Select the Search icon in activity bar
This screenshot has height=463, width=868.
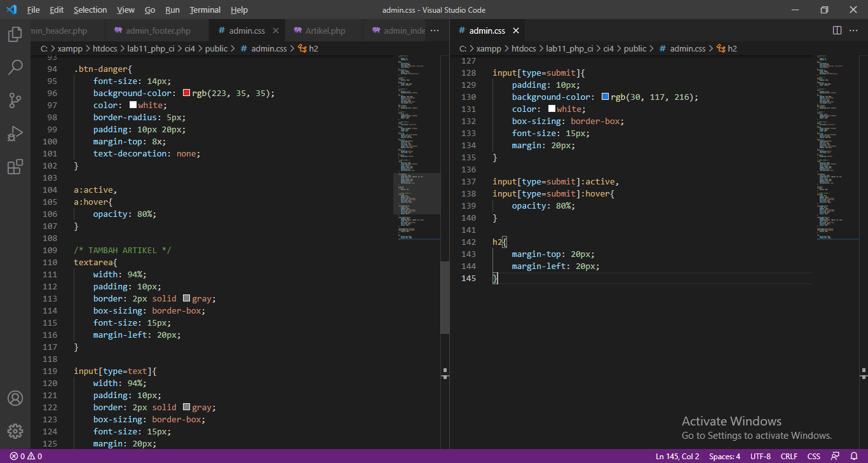pos(15,67)
